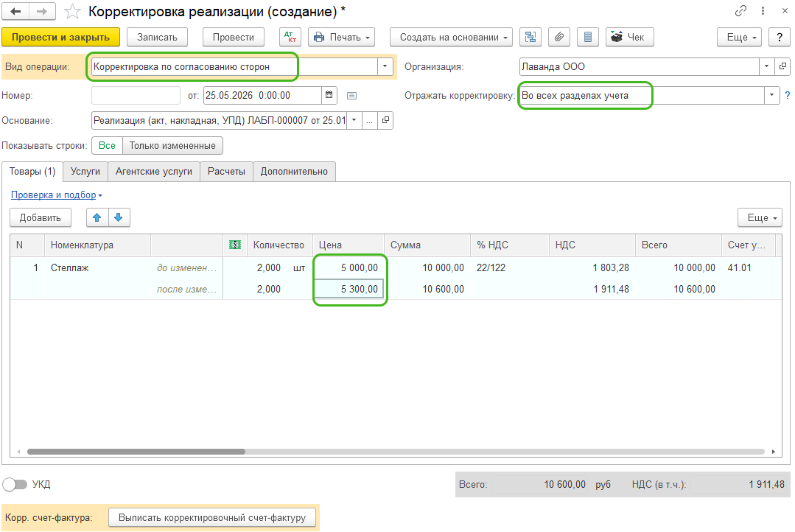Open top toolbar Еще menu
Viewport: 795px width, 532px height.
tap(739, 37)
